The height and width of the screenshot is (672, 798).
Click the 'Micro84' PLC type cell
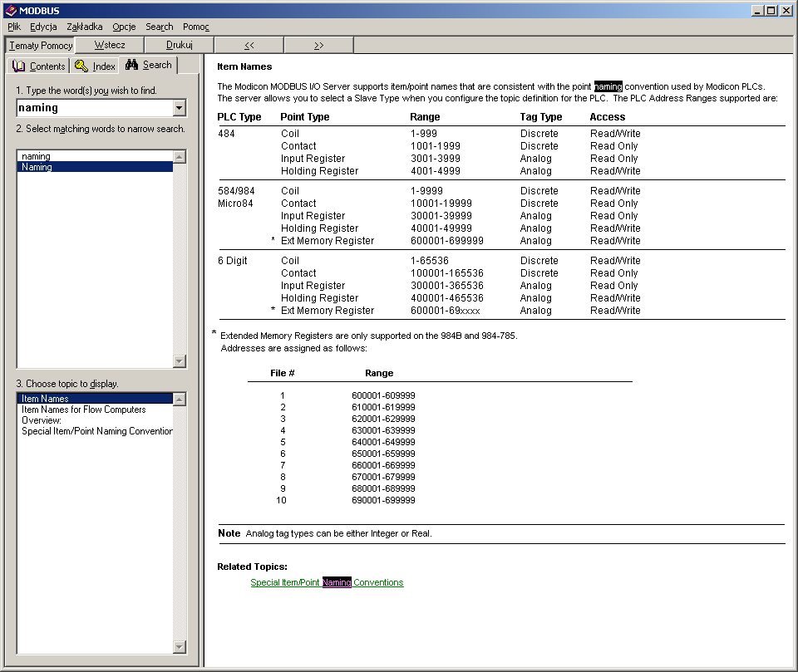coord(235,203)
